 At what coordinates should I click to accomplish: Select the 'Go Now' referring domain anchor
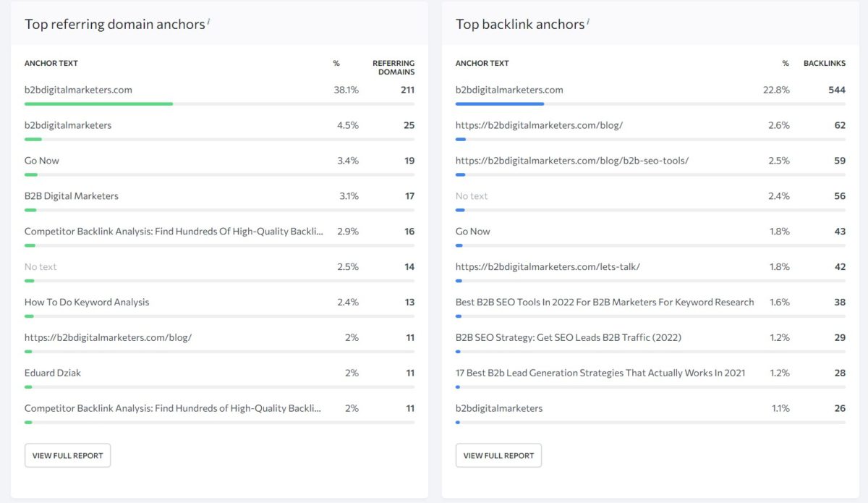[41, 160]
